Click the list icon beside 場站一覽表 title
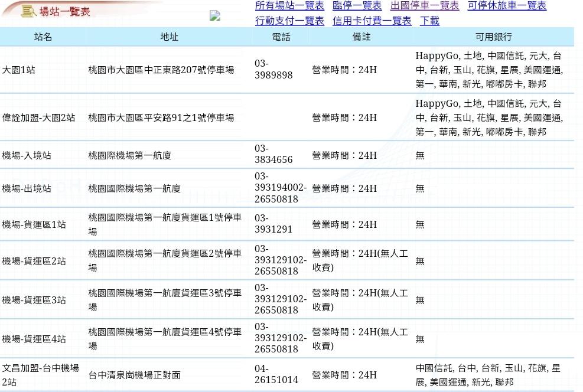Screen dimensions: 583x392 click(x=28, y=11)
